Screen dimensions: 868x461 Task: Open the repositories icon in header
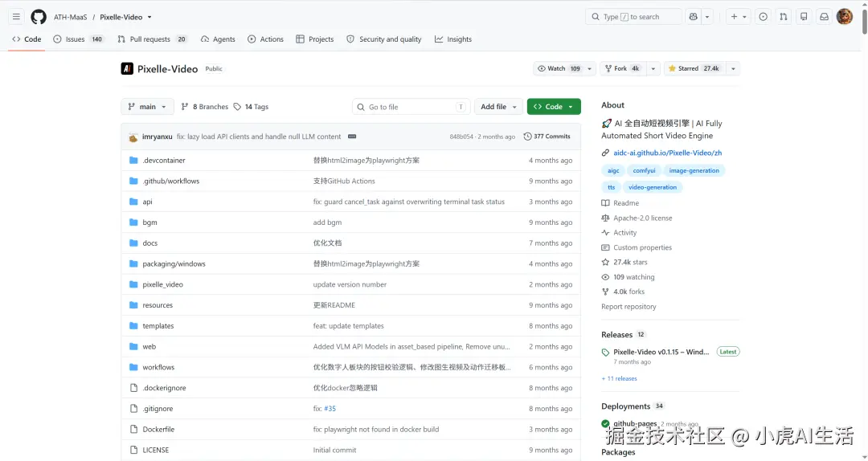[804, 17]
